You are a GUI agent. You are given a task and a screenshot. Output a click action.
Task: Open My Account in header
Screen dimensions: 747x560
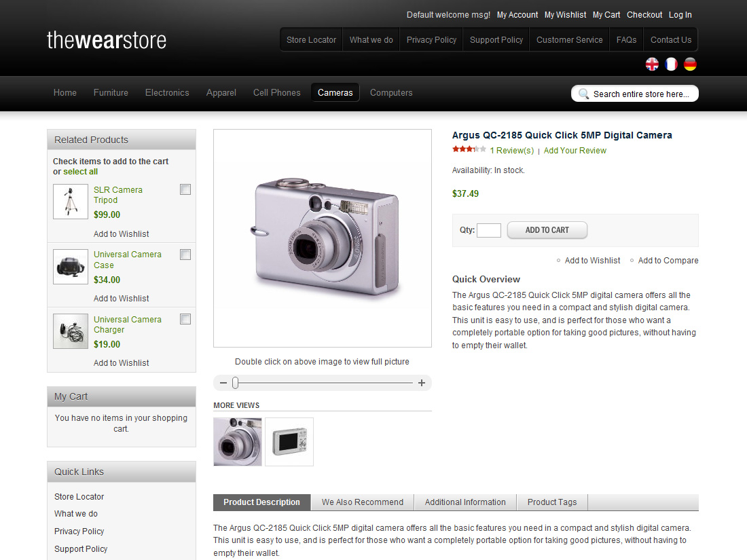point(517,15)
